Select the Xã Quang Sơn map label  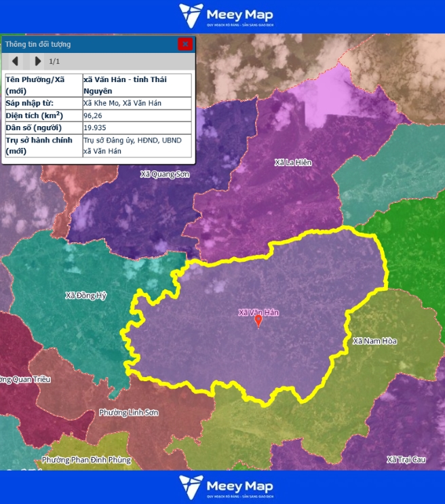165,174
